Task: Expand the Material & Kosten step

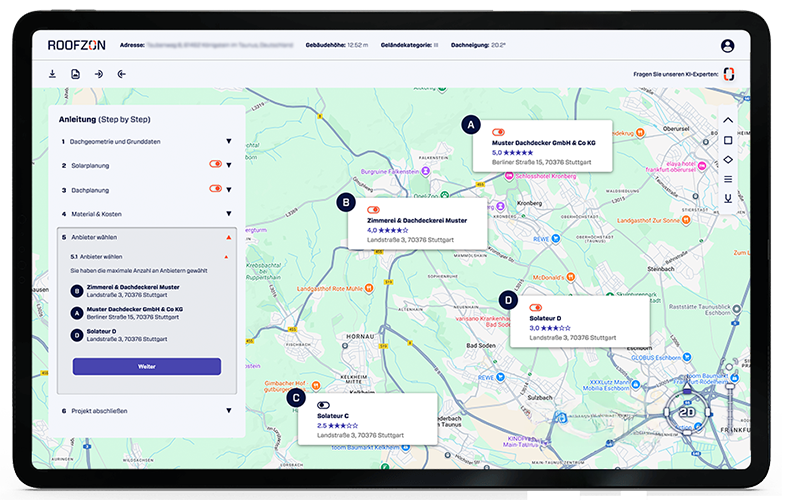Action: 228,213
